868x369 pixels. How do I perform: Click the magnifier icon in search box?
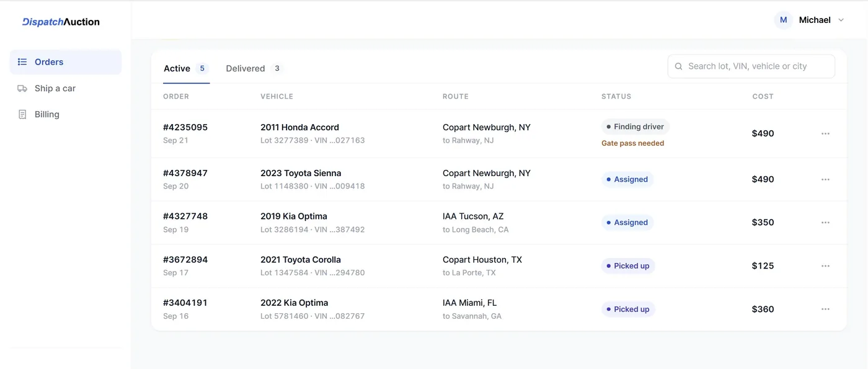point(678,66)
